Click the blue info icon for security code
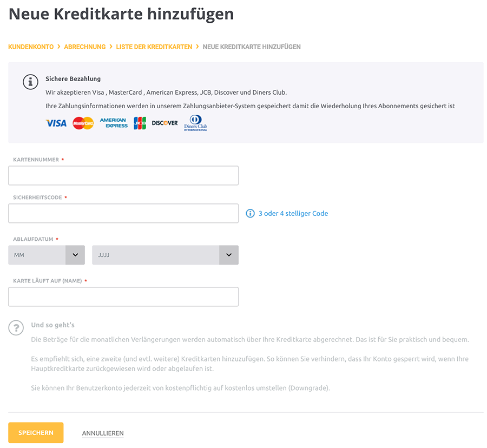The height and width of the screenshot is (448, 487). [x=250, y=213]
